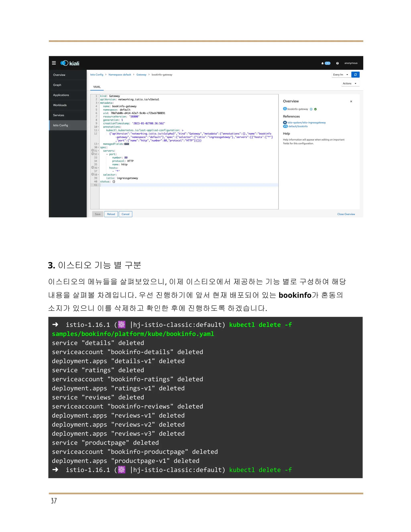411x532 pixels.
Task: Click the info marker on line 32
Action: (93, 154)
